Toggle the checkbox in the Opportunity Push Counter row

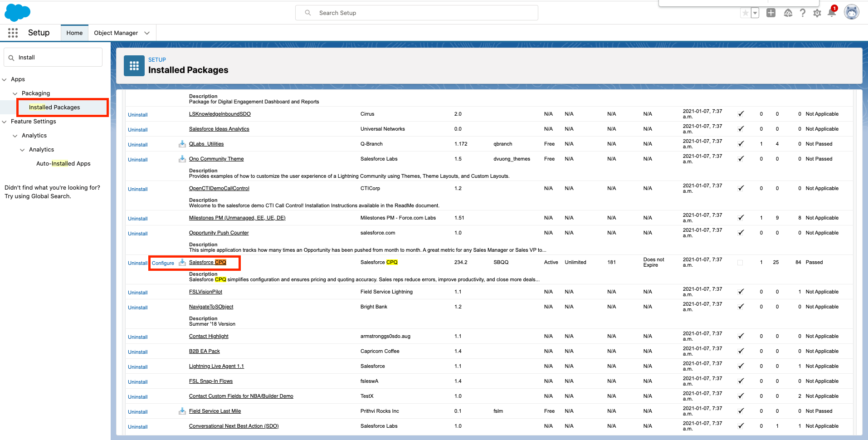tap(741, 233)
